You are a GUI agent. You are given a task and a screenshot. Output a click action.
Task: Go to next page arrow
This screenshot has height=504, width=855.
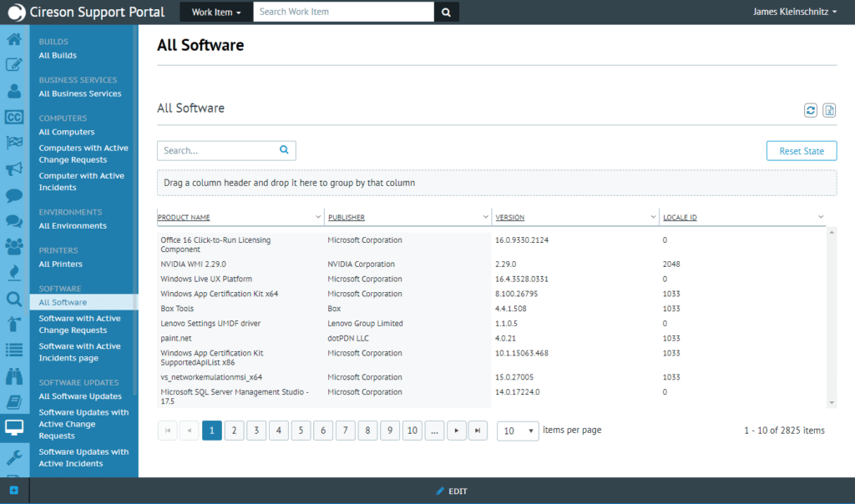[x=457, y=431]
